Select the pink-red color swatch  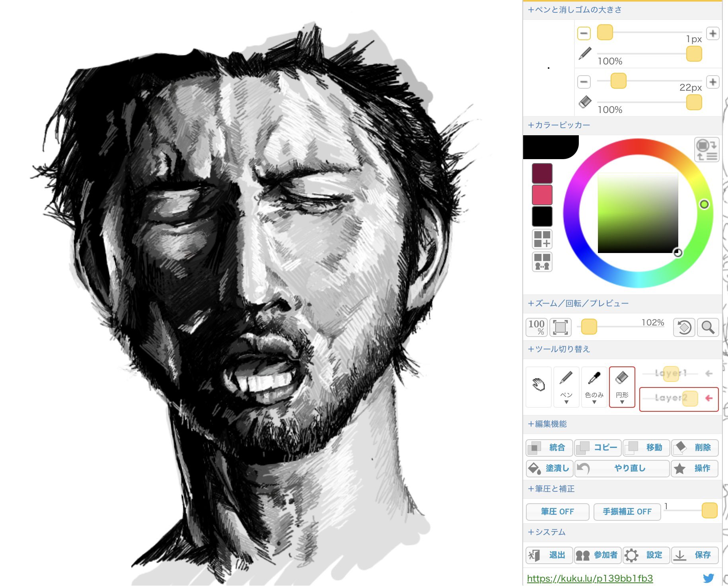(542, 195)
